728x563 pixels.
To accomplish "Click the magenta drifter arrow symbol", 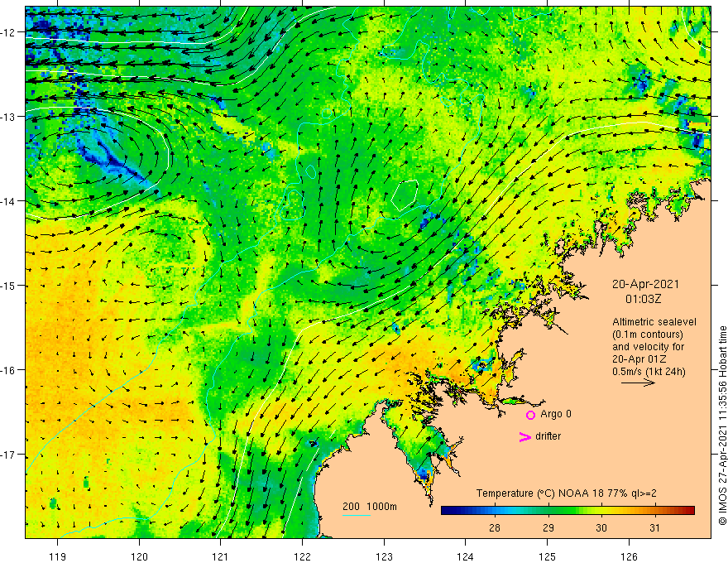I will [525, 436].
